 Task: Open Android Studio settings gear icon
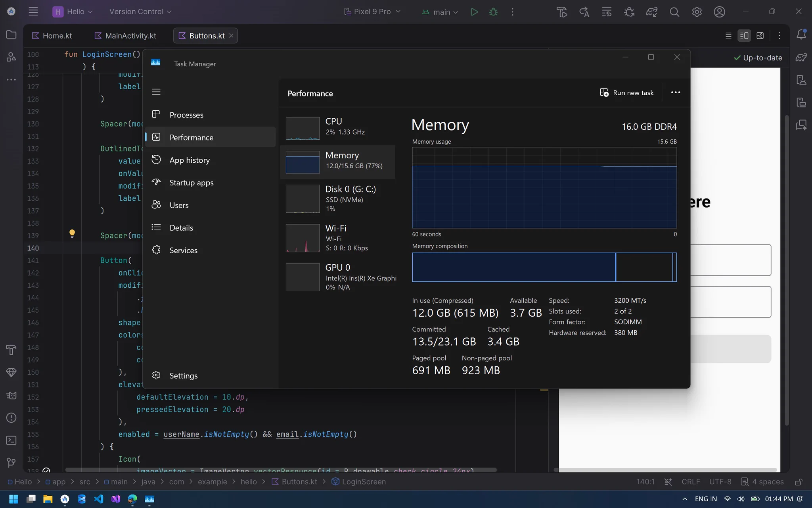(x=697, y=12)
